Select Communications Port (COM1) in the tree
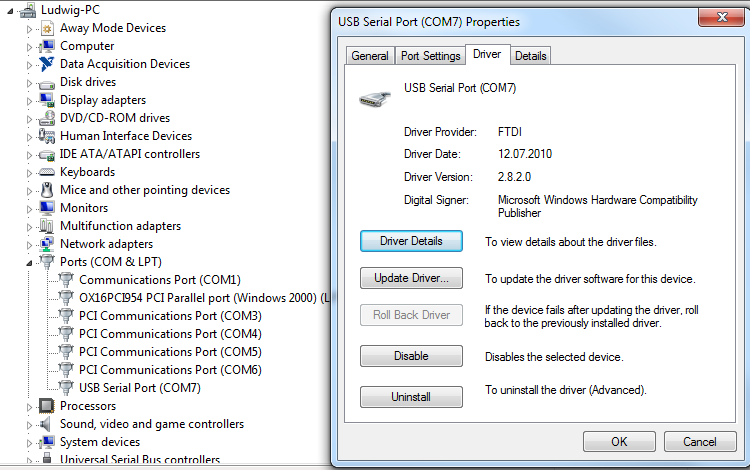This screenshot has width=750, height=470. tap(159, 280)
